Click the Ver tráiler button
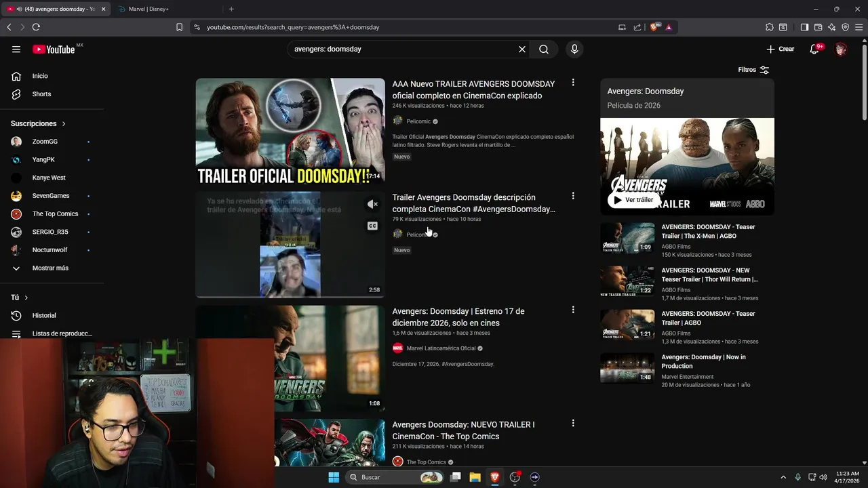 (633, 200)
